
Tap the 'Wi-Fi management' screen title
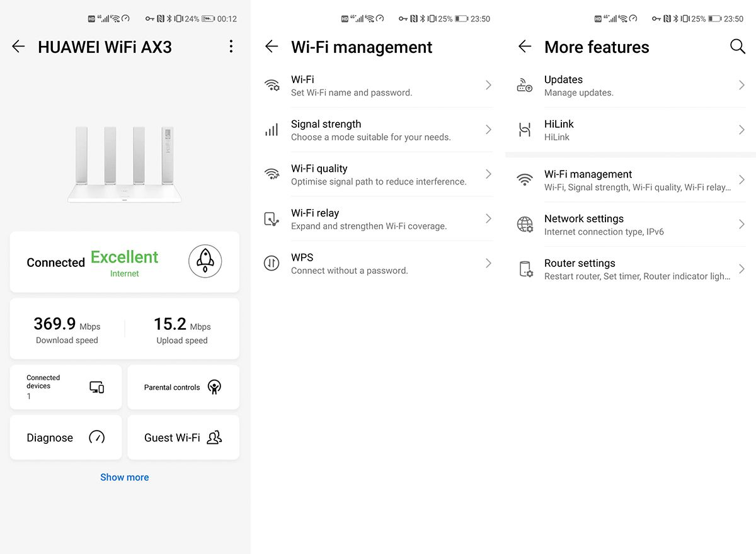[x=362, y=47]
